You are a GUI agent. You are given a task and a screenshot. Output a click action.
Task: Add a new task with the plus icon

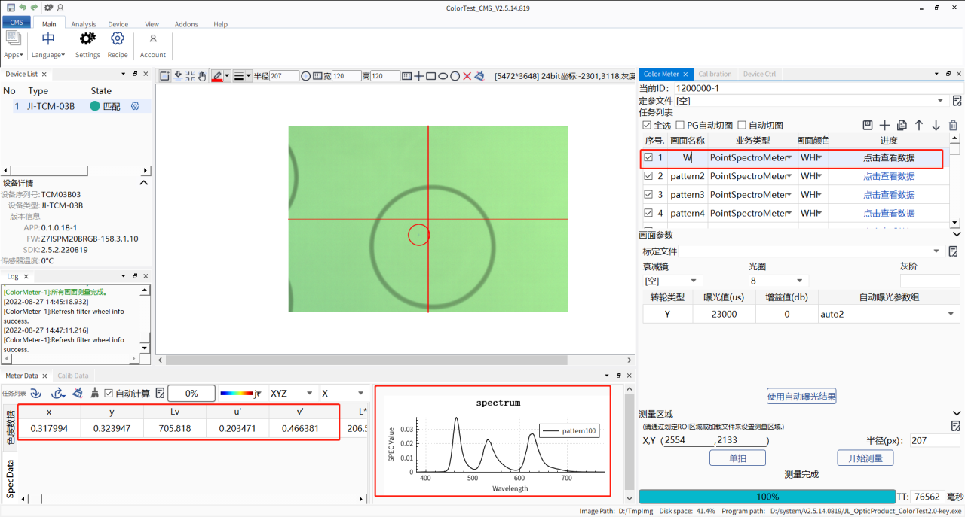[x=885, y=125]
